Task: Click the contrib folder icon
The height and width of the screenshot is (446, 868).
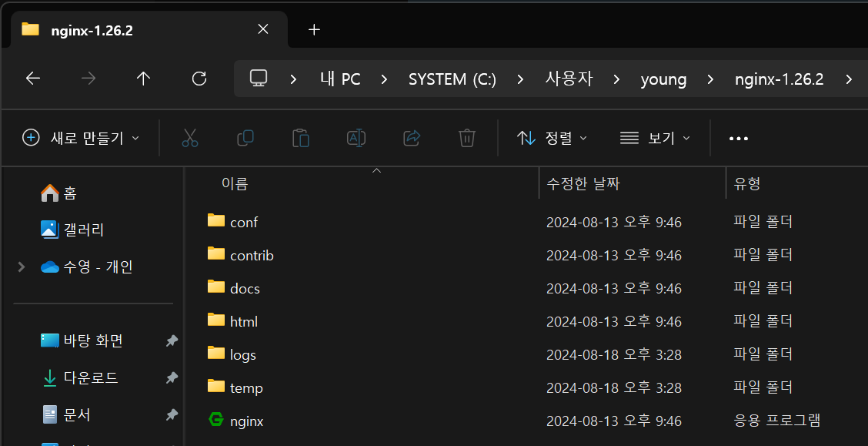Action: [216, 253]
